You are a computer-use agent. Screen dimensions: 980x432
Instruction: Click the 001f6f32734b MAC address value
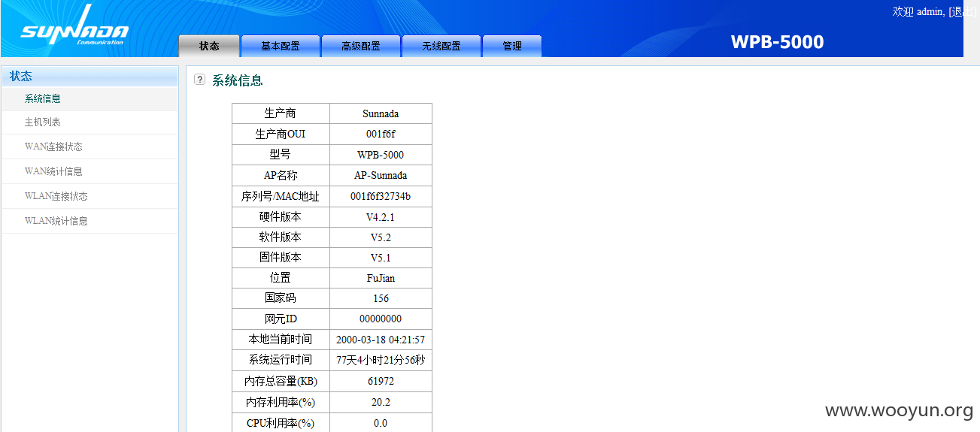coord(381,196)
